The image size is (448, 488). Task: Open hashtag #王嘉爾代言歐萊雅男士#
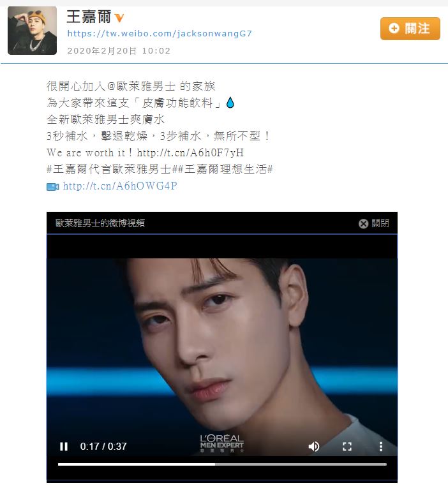click(x=112, y=169)
